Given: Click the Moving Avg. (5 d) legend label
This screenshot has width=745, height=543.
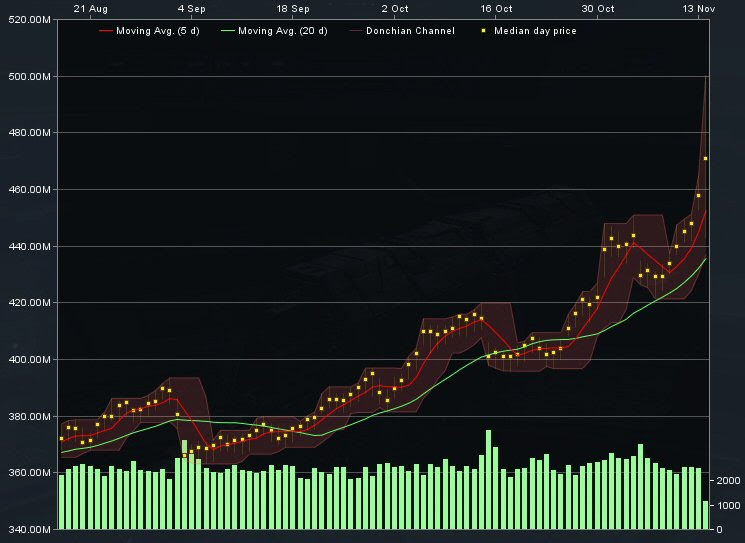Looking at the screenshot, I should tap(158, 31).
